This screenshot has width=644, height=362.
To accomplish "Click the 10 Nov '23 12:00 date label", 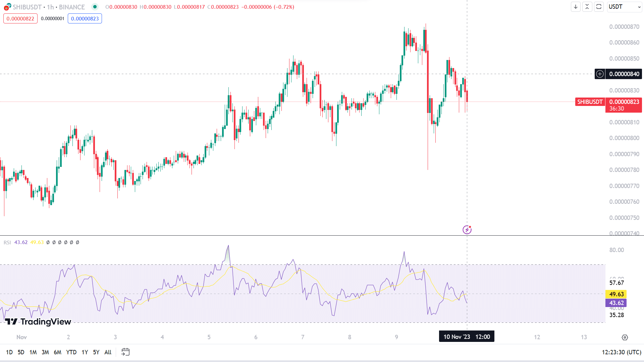I will pos(467,337).
